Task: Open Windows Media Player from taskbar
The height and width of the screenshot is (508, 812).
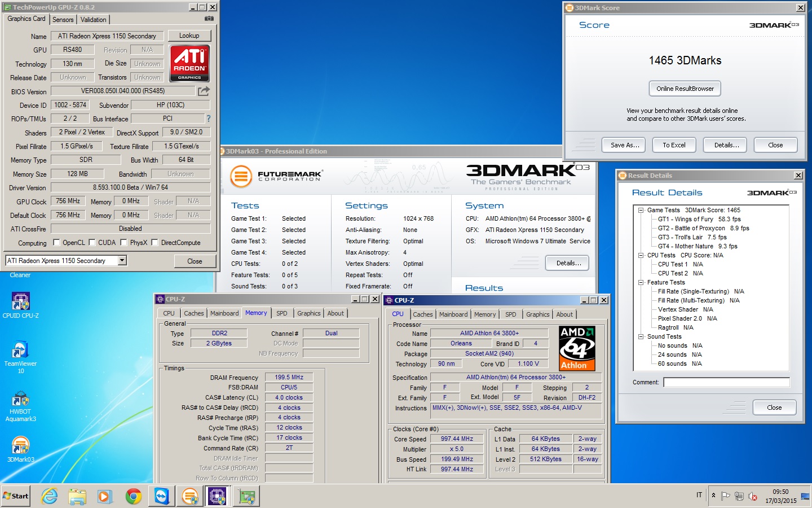Action: click(x=105, y=496)
